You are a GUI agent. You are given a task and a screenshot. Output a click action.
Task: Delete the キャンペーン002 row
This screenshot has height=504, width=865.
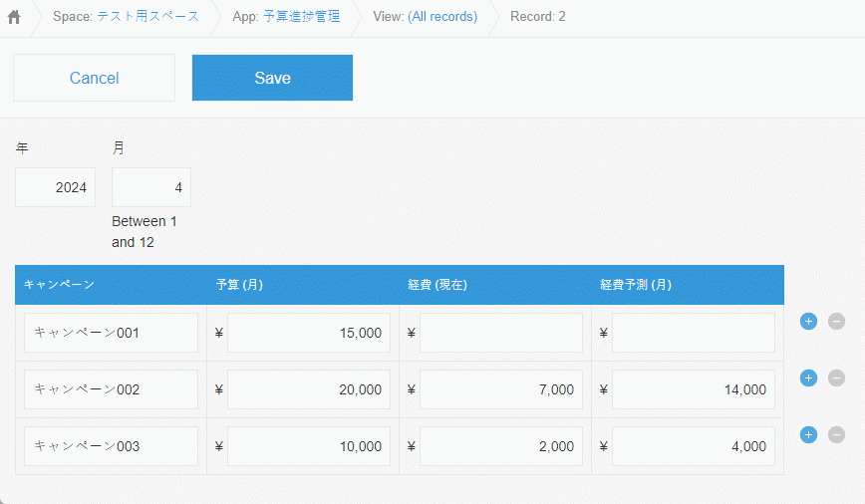coord(836,378)
